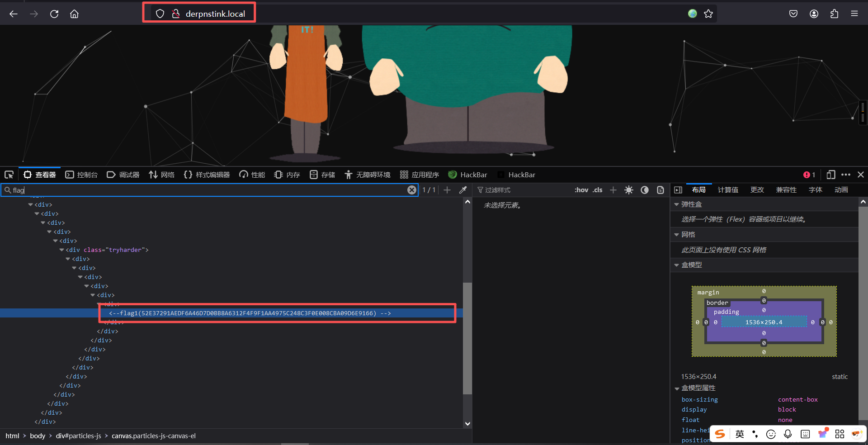The width and height of the screenshot is (868, 445).
Task: Reload the current page
Action: pyautogui.click(x=54, y=14)
